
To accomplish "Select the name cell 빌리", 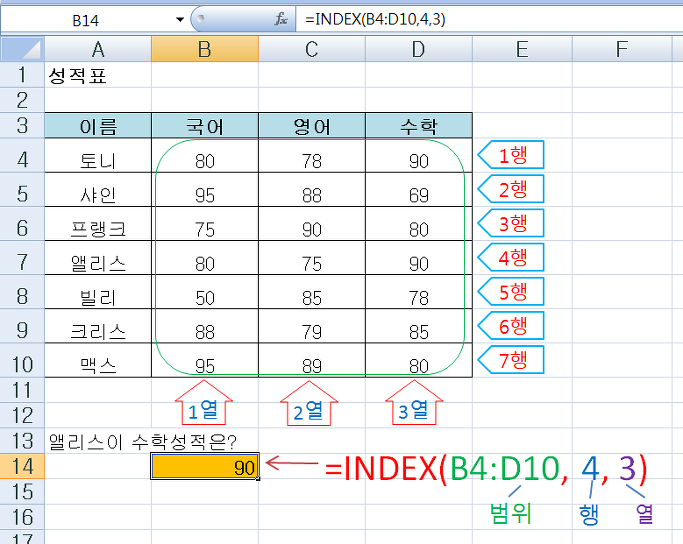I will click(98, 292).
